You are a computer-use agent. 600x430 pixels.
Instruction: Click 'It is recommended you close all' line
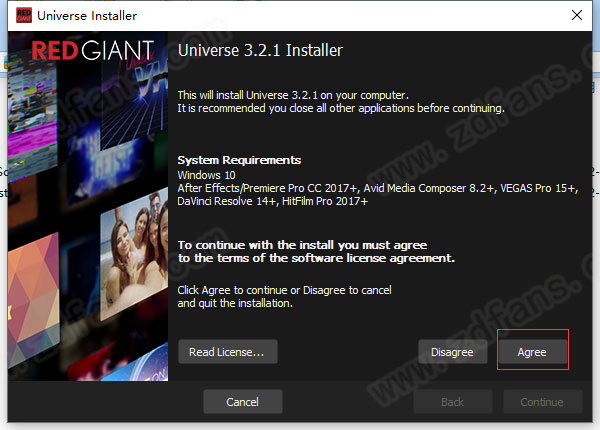[341, 108]
